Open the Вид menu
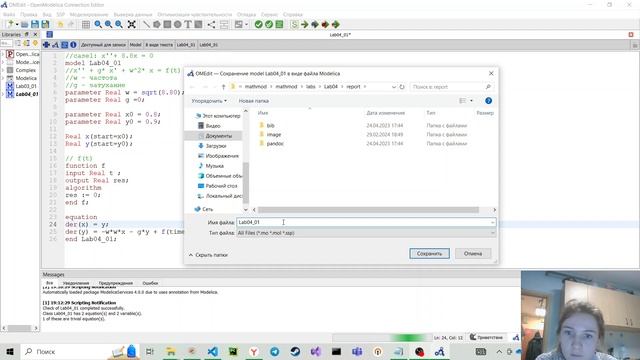Image resolution: width=640 pixels, height=360 pixels. 47,14
